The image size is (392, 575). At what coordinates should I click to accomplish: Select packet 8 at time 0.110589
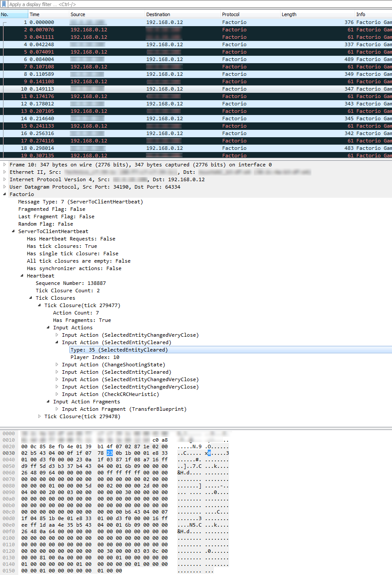pyautogui.click(x=196, y=74)
